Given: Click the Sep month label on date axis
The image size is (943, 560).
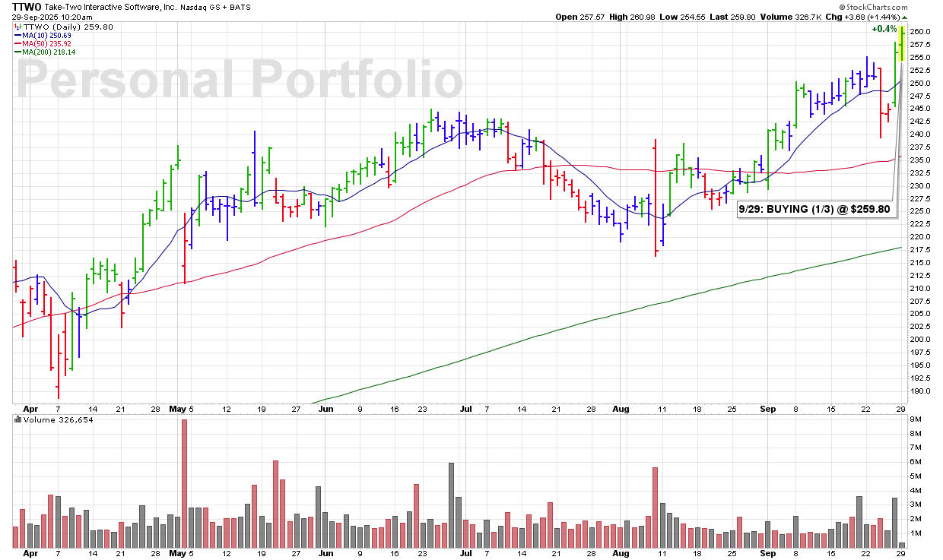Looking at the screenshot, I should tap(768, 409).
